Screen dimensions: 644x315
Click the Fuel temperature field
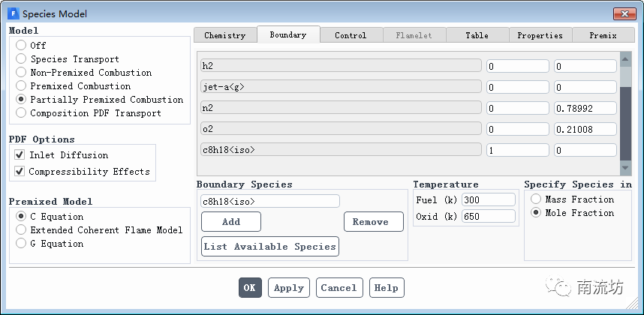click(488, 200)
